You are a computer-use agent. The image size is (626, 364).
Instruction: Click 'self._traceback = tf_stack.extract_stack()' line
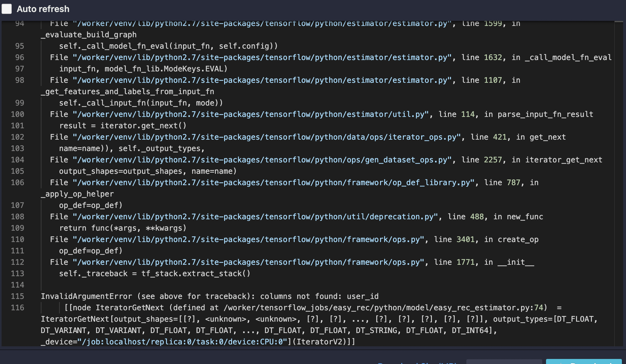(x=155, y=274)
